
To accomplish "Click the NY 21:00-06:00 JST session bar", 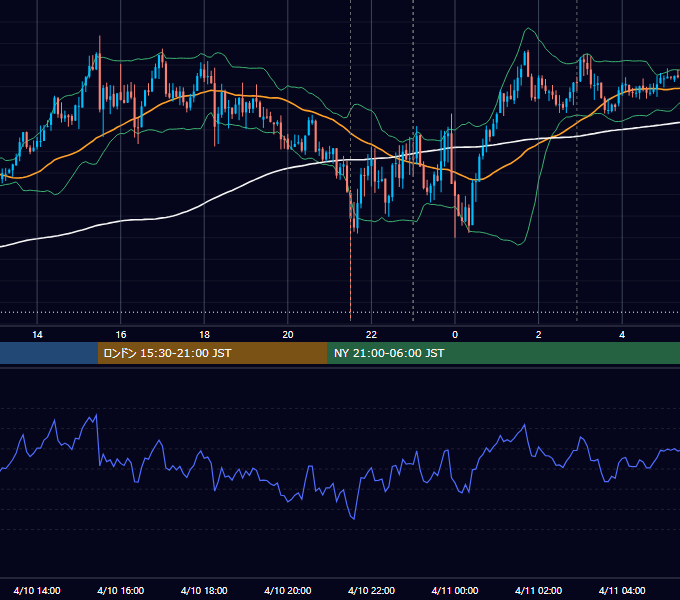I will pos(503,353).
